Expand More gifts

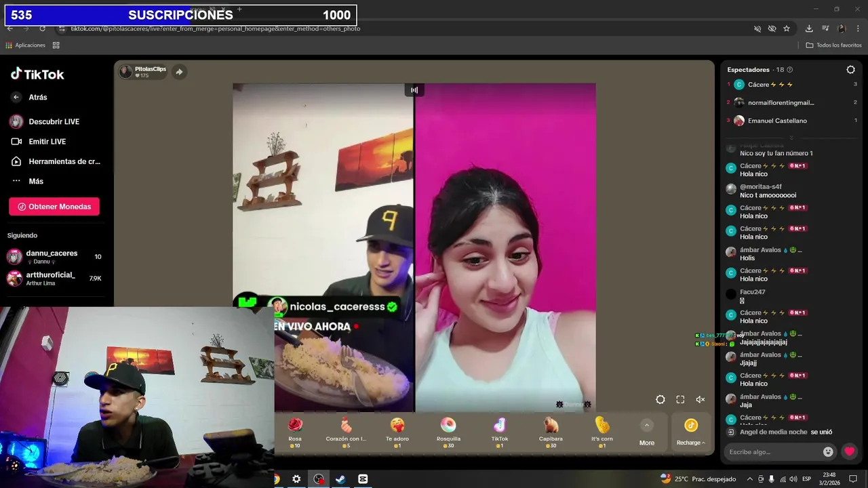click(x=647, y=432)
